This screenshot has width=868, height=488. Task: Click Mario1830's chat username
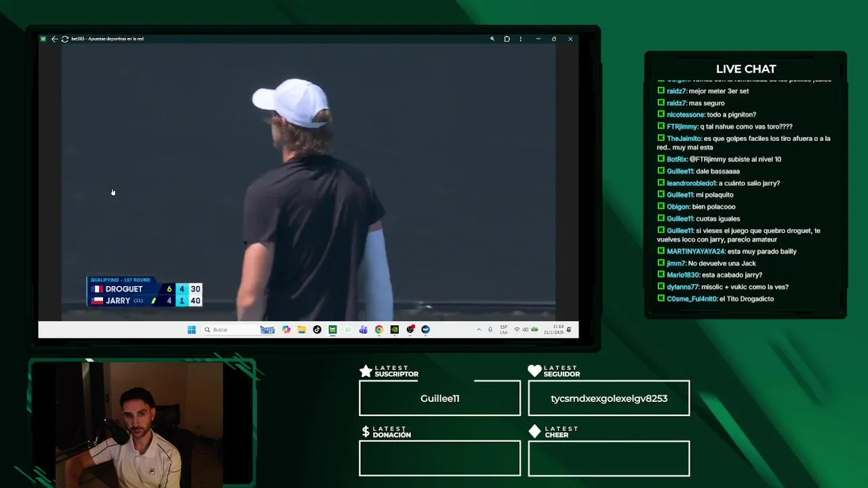coord(684,275)
